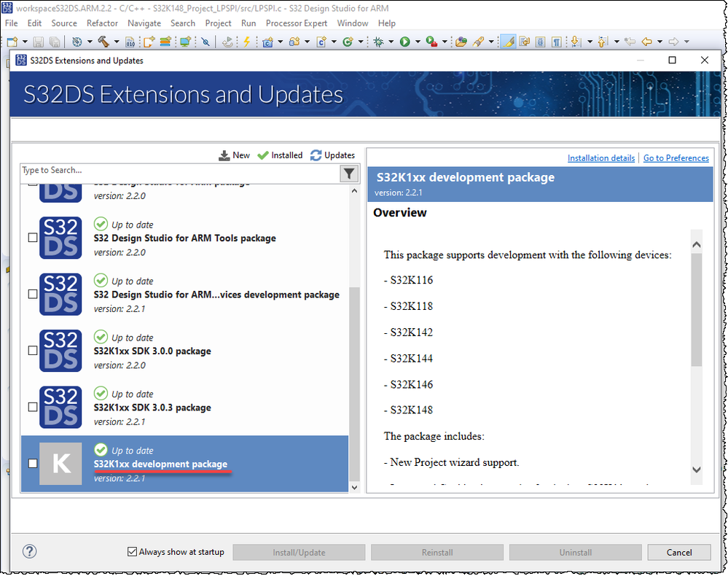Open the Window menu
This screenshot has width=728, height=576.
[x=353, y=23]
